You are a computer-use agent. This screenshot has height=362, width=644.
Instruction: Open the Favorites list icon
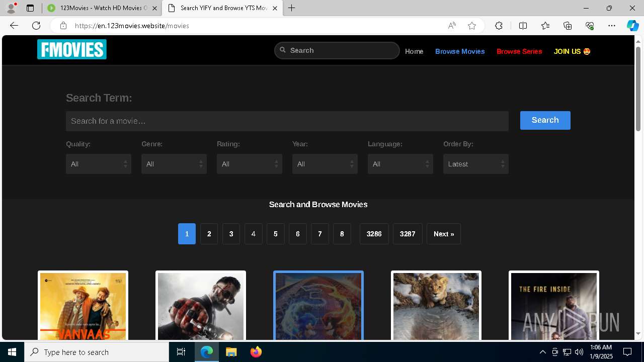click(x=545, y=26)
